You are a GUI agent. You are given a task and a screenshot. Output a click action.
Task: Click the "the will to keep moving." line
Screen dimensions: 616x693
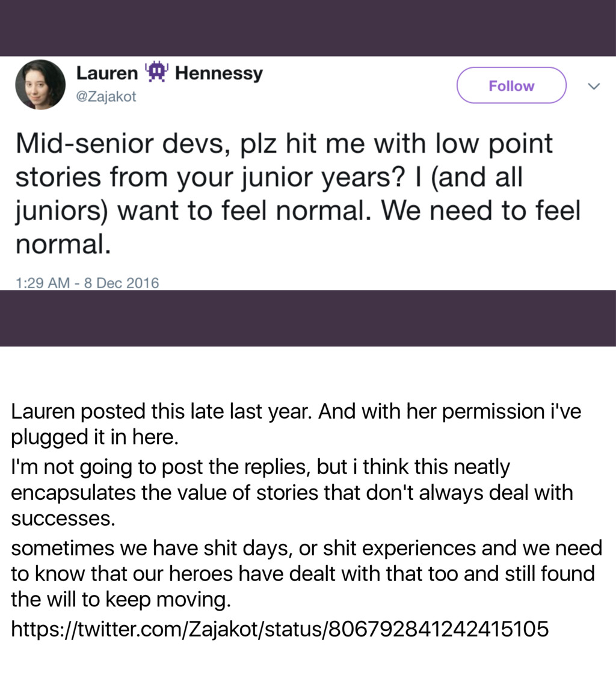121,599
